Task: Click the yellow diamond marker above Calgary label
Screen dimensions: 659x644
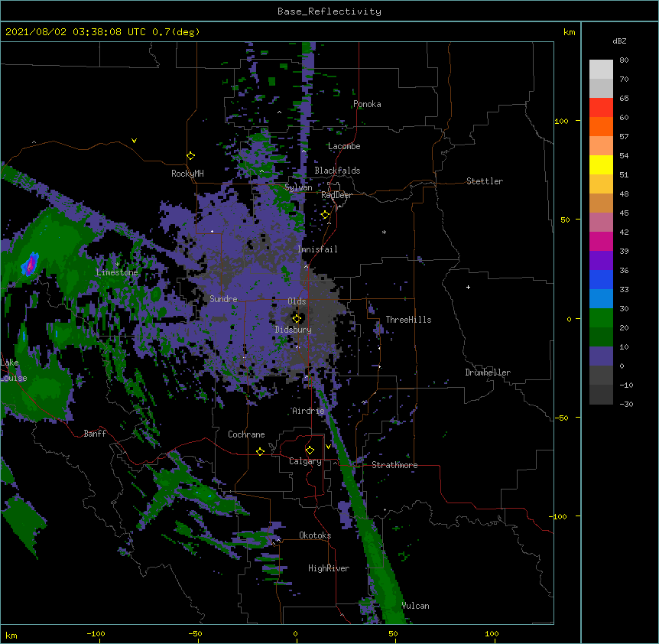Action: tap(310, 450)
